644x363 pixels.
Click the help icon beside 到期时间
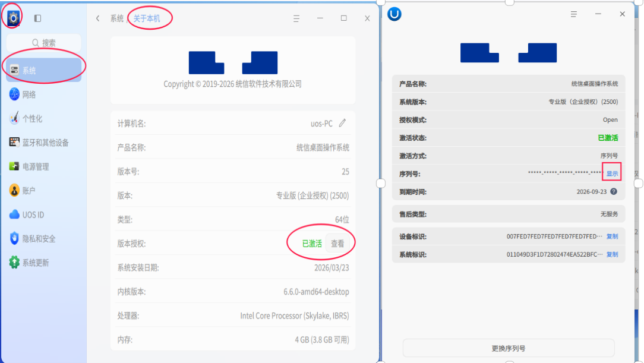[x=614, y=191]
